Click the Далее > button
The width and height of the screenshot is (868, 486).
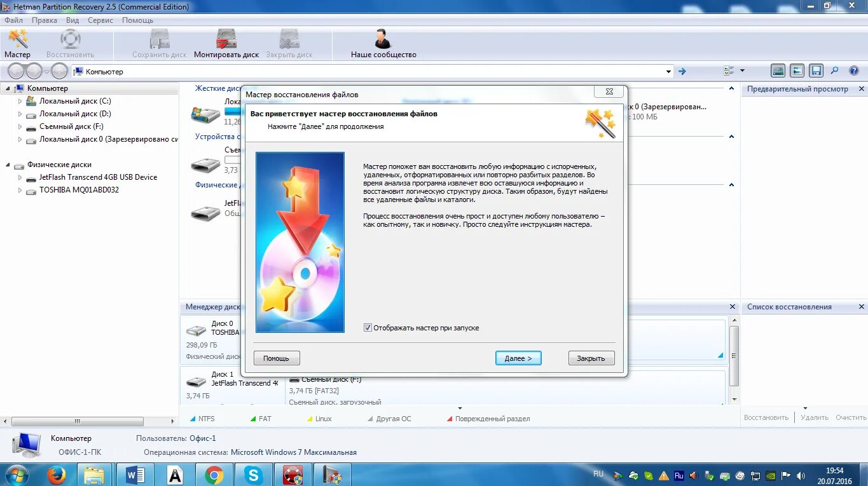[x=518, y=358]
